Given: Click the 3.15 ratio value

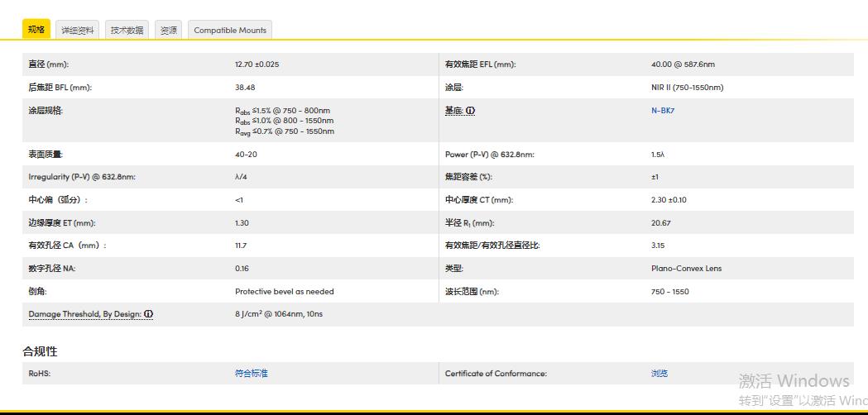Looking at the screenshot, I should (658, 246).
